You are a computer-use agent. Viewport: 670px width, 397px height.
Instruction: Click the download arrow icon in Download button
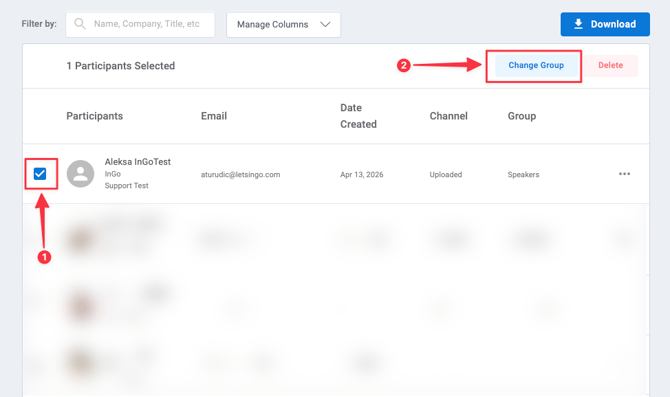(578, 24)
